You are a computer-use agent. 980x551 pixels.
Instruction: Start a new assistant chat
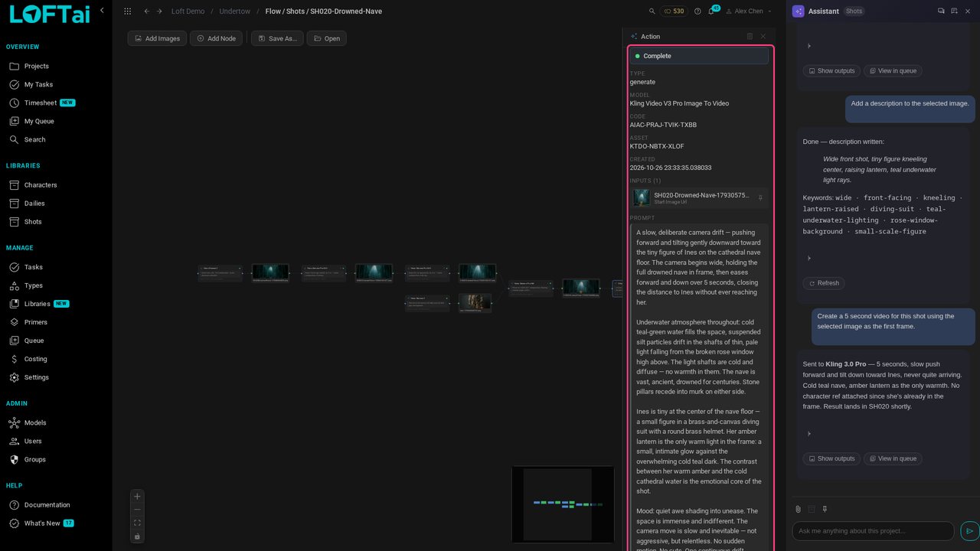(954, 11)
